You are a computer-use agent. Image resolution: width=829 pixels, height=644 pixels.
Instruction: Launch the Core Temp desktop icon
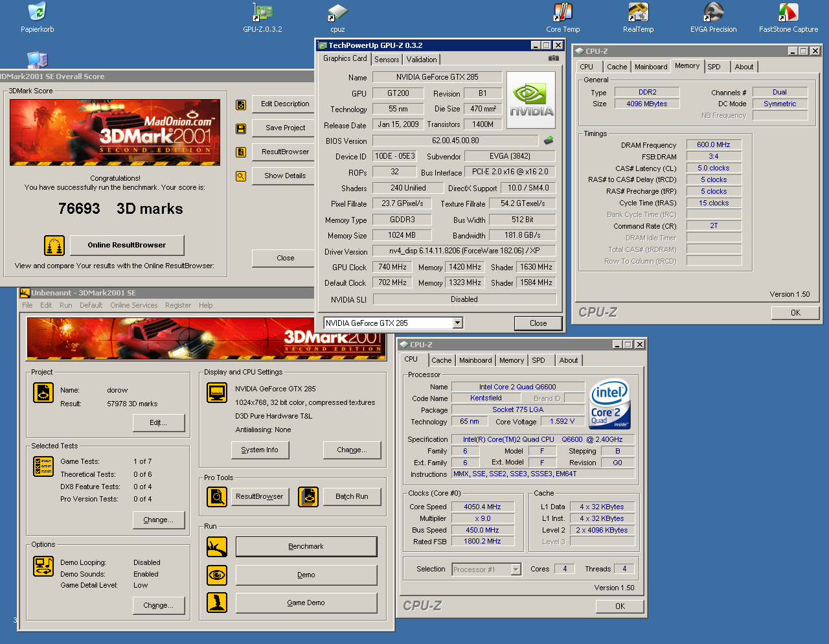[x=563, y=17]
